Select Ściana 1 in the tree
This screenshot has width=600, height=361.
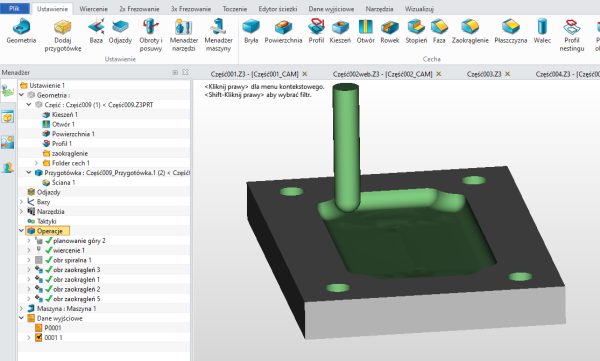point(64,183)
